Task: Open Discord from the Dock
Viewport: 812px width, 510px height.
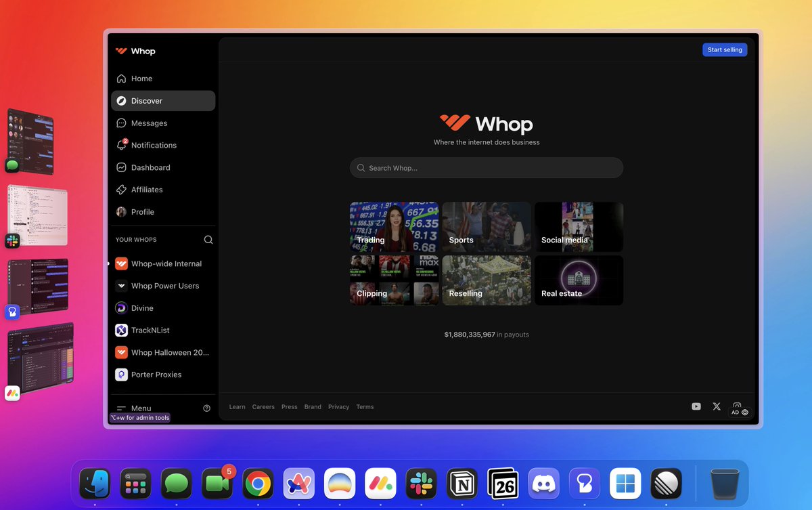Action: pos(544,484)
